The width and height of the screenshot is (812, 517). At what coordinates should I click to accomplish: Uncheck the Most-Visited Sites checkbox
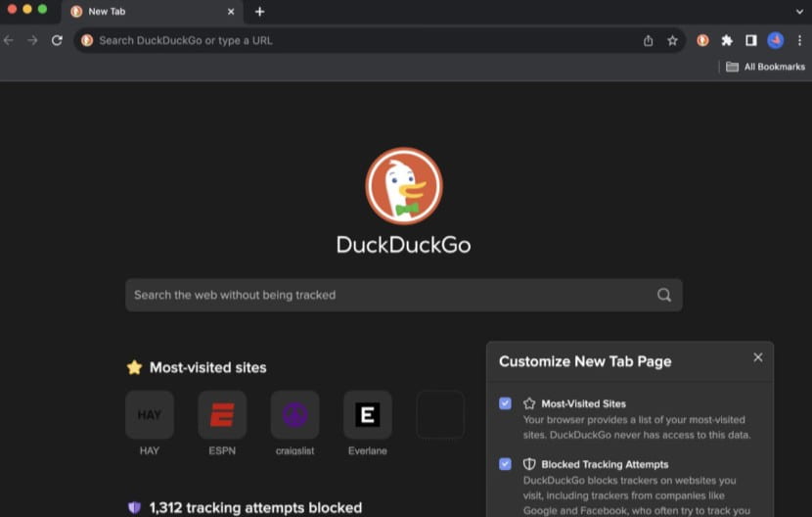coord(506,403)
